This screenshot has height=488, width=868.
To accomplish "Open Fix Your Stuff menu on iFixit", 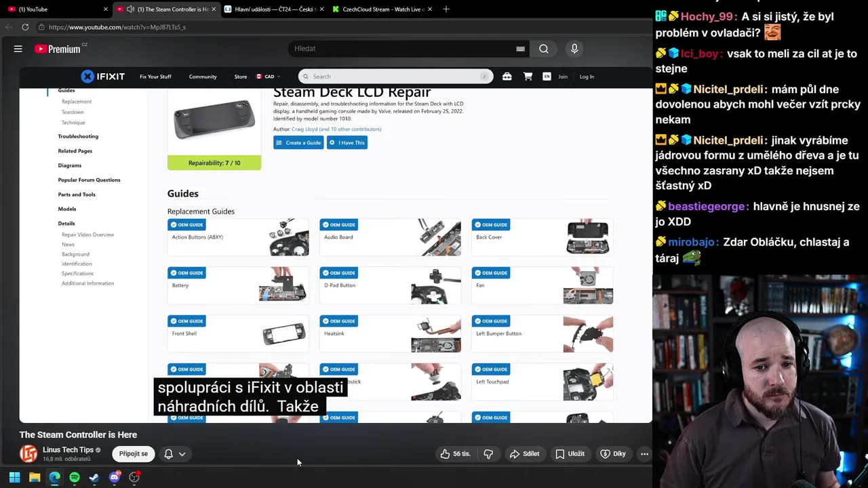I will [155, 77].
